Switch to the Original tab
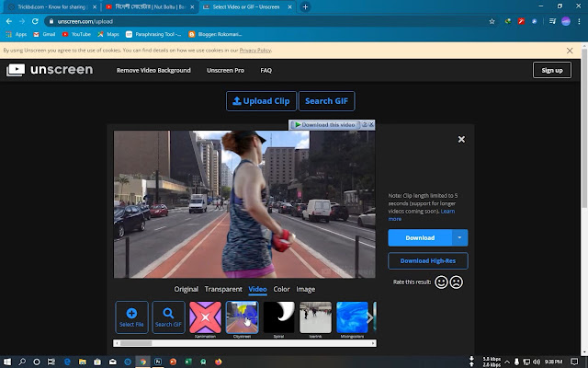The height and width of the screenshot is (368, 588). coord(186,289)
